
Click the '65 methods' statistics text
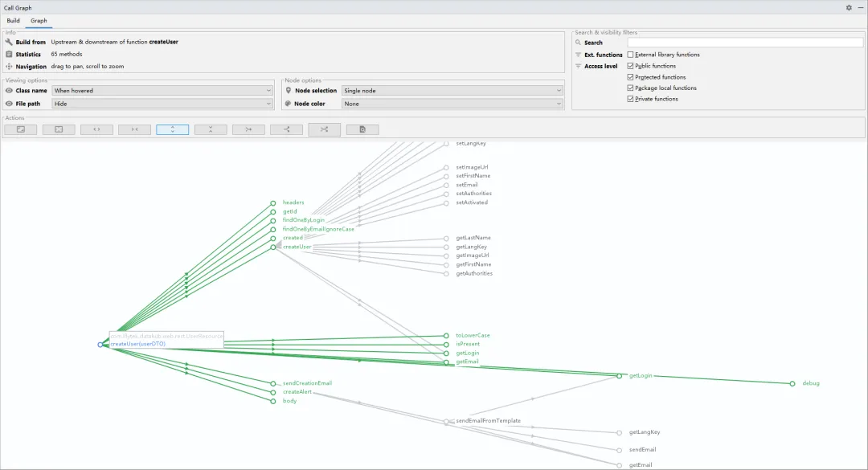click(x=67, y=55)
